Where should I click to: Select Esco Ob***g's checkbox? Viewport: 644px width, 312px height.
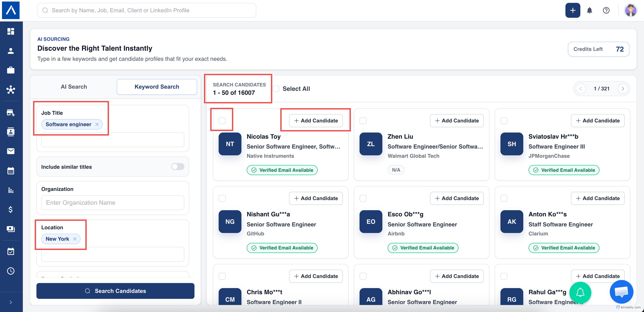point(363,198)
